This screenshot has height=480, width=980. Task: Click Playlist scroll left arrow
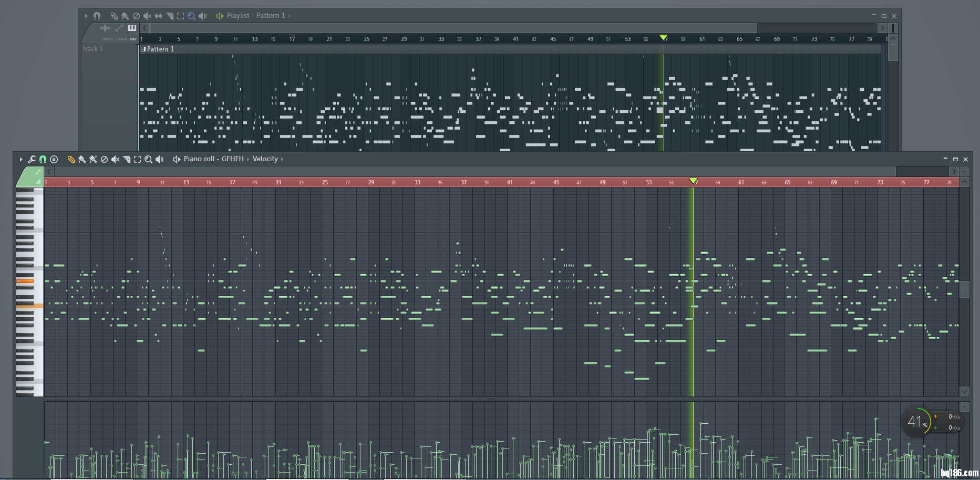[145, 28]
